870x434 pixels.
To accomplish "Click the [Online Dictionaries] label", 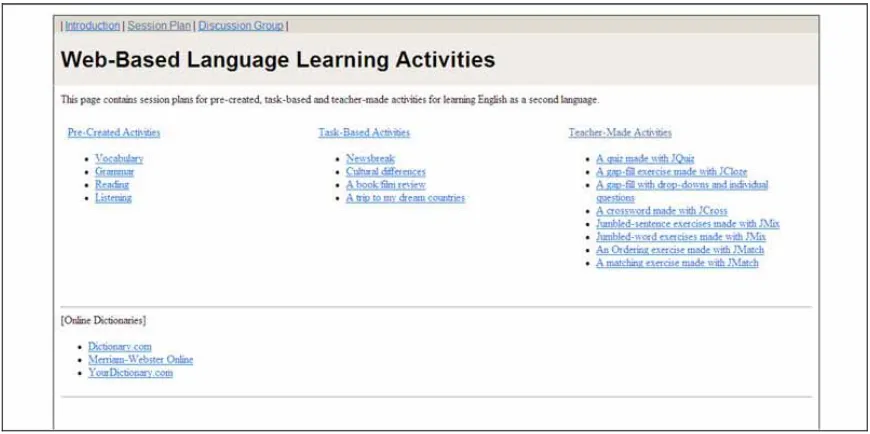I will pyautogui.click(x=103, y=320).
